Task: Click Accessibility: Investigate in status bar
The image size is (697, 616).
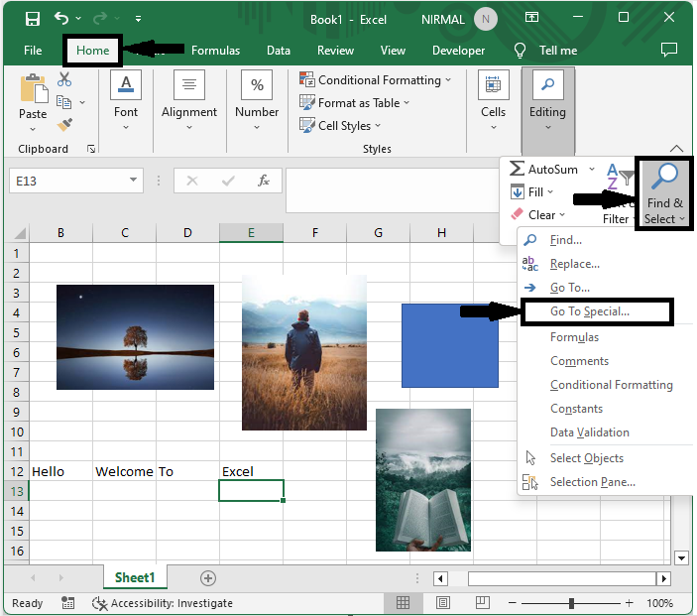Action: (171, 603)
